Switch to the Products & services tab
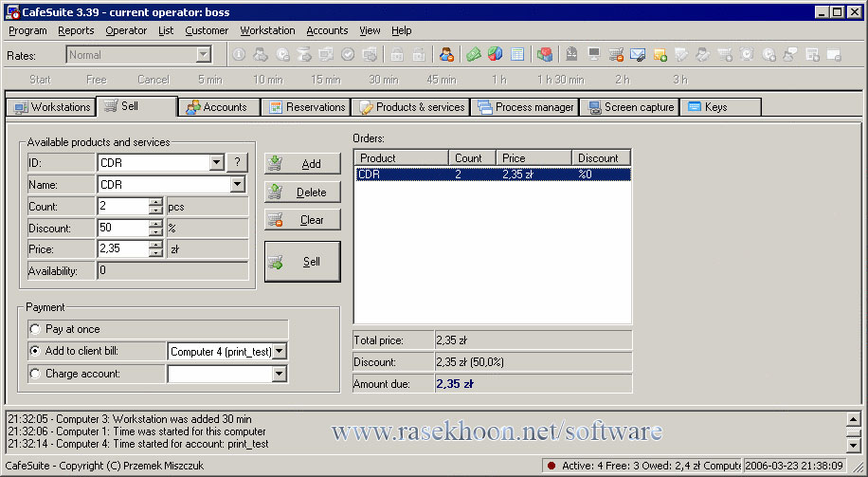Screen dimensions: 868x477 coord(411,107)
